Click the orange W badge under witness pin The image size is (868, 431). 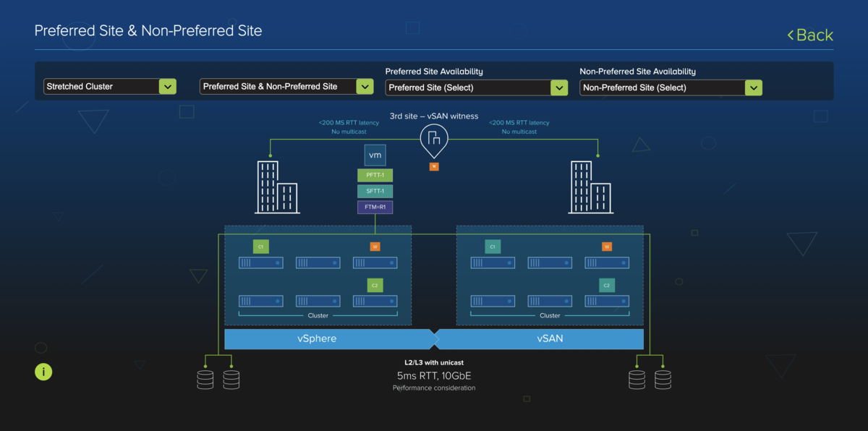[434, 166]
